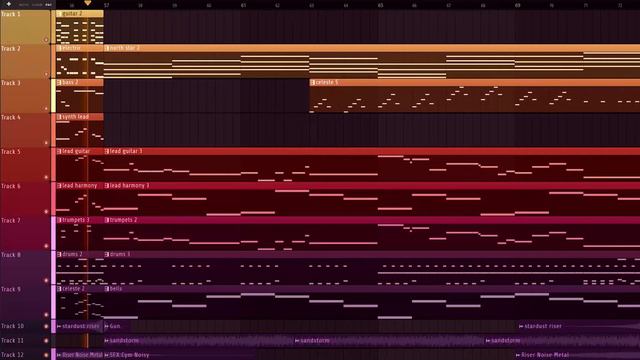Toggle the circular dot button on Track 7
The height and width of the screenshot is (360, 640).
pos(46,246)
